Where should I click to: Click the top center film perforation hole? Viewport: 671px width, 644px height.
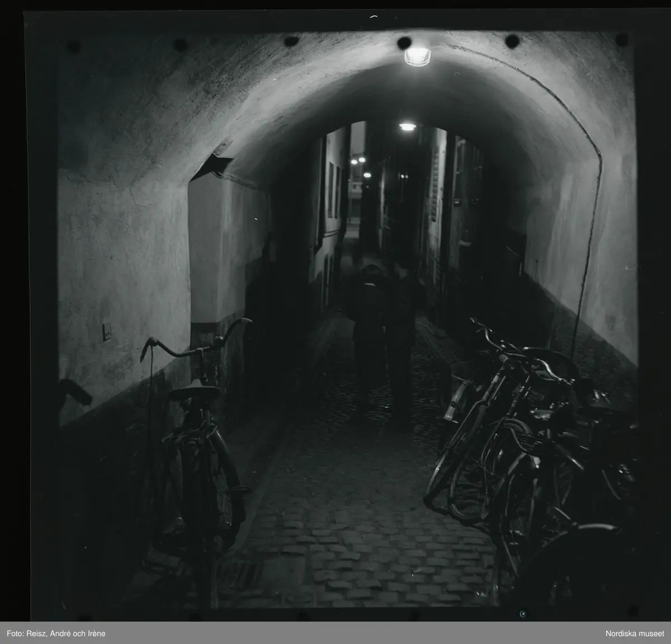tap(404, 43)
